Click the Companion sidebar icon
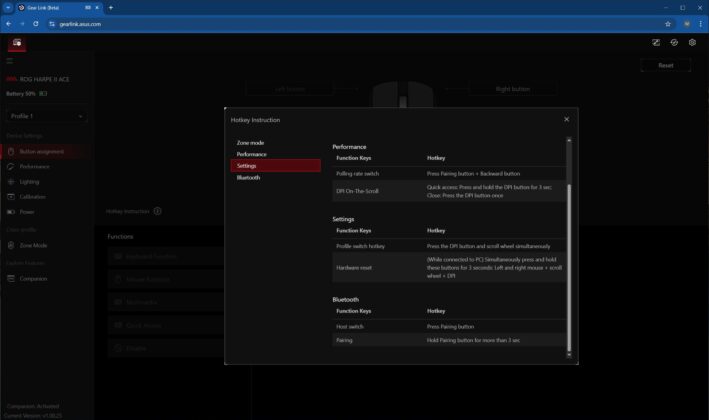 pyautogui.click(x=11, y=279)
